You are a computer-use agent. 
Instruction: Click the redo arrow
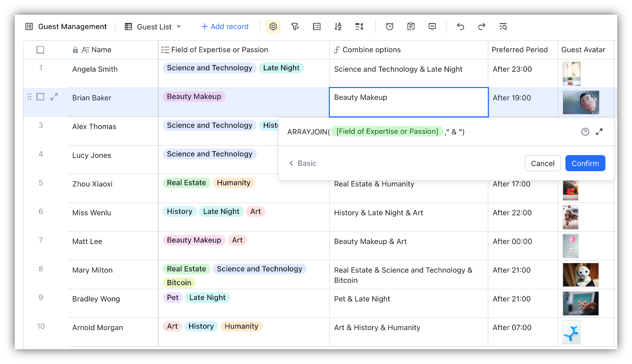point(482,27)
